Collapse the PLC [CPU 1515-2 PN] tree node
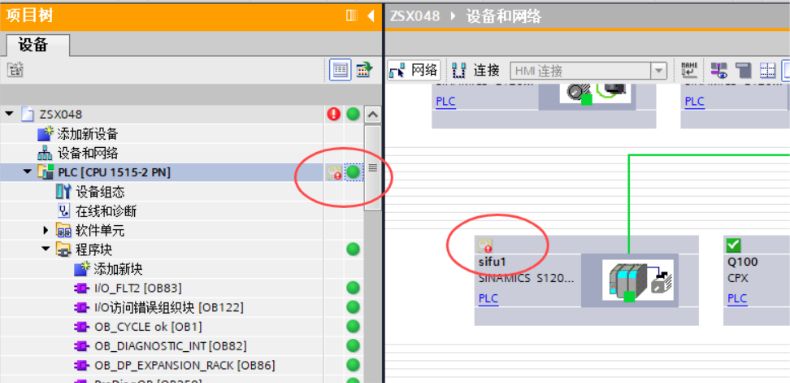790x383 pixels. point(27,172)
